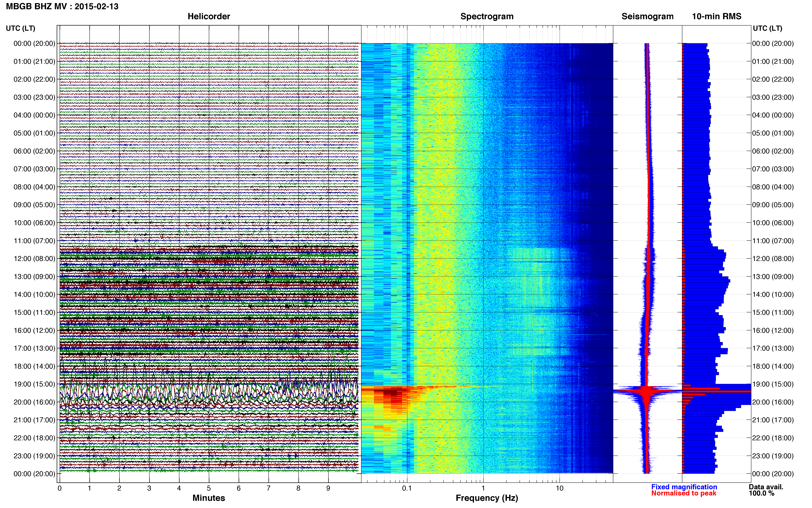Image resolution: width=812 pixels, height=508 pixels.
Task: Click the right-side '23:00 (19:00)' time label
Action: pyautogui.click(x=773, y=456)
